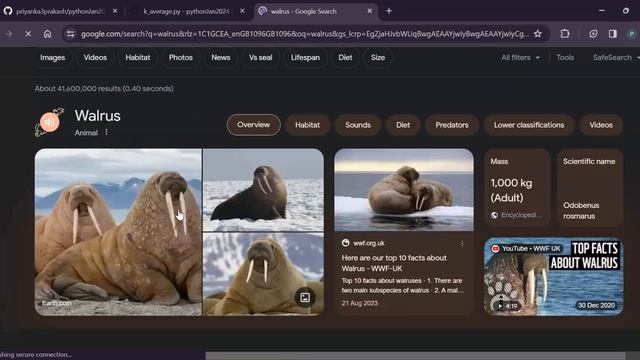Viewport: 640px width, 360px height.
Task: Open the Scientific name card
Action: pos(590,187)
